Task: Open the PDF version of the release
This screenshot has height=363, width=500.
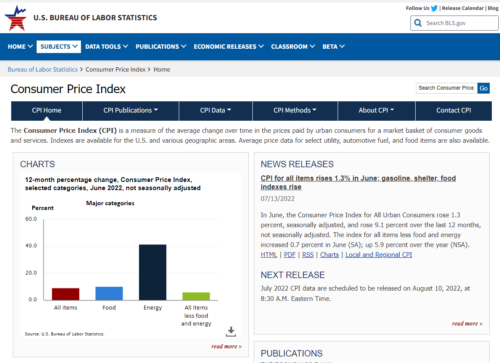Action: point(290,255)
